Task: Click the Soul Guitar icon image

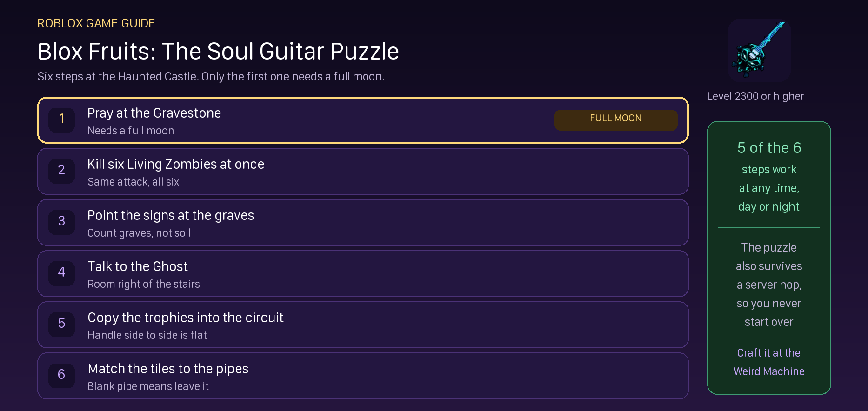Action: click(759, 50)
